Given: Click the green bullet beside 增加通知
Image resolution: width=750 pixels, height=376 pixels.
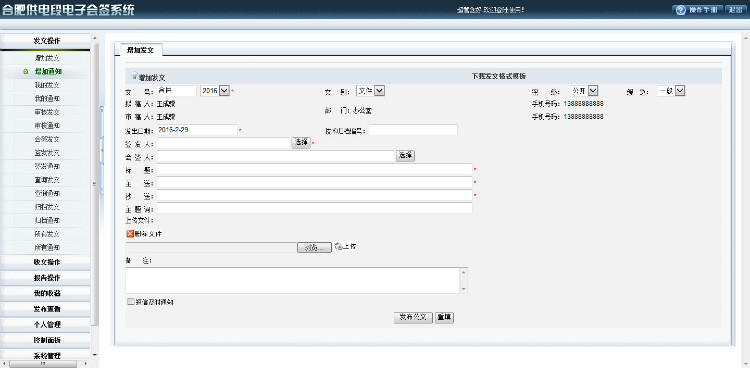Looking at the screenshot, I should click(x=26, y=72).
